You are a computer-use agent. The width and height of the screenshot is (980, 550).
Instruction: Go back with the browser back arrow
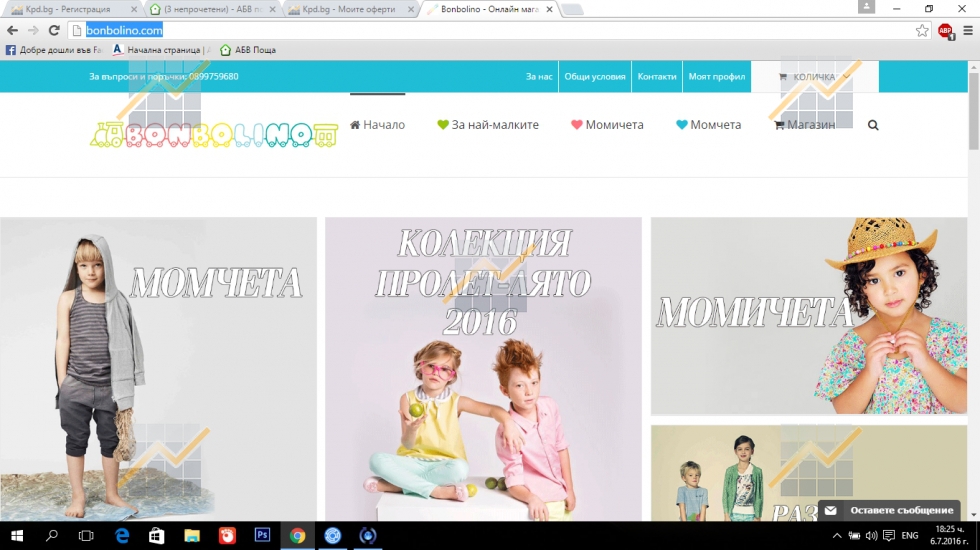12,30
